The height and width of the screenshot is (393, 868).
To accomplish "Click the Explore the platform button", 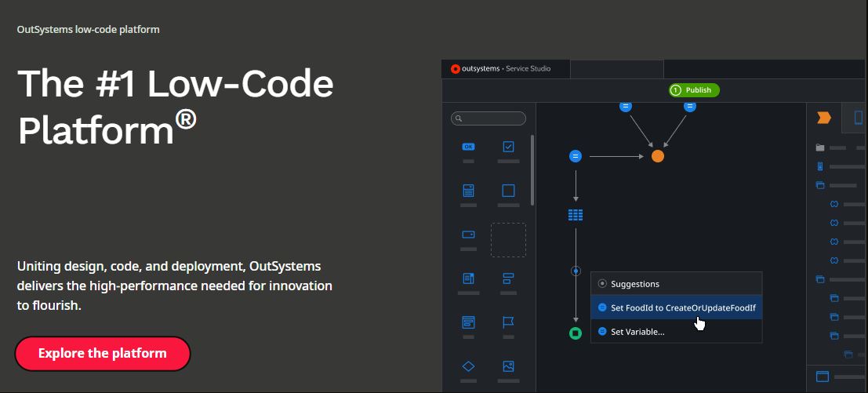I will click(103, 353).
